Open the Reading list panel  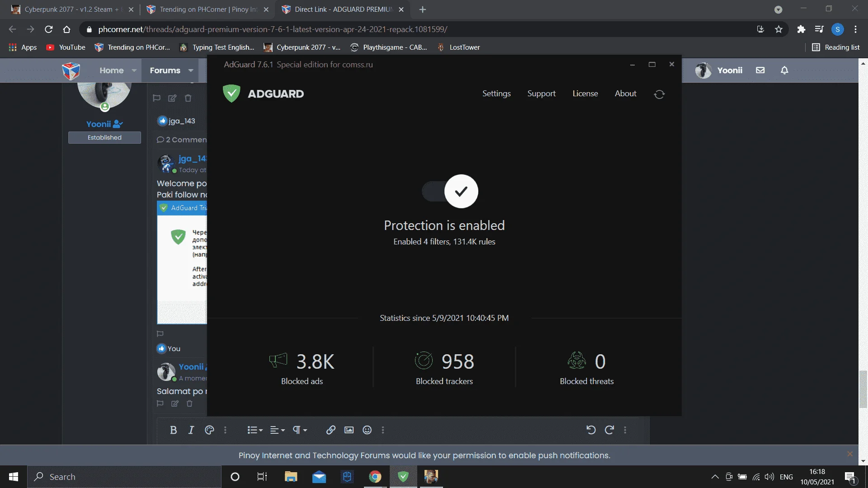coord(835,47)
